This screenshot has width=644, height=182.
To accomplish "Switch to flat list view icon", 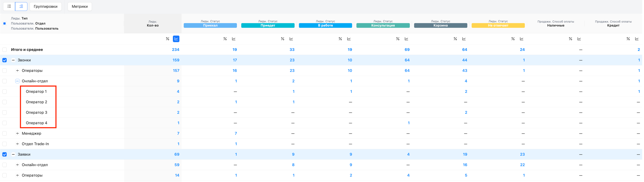I will click(x=9, y=6).
